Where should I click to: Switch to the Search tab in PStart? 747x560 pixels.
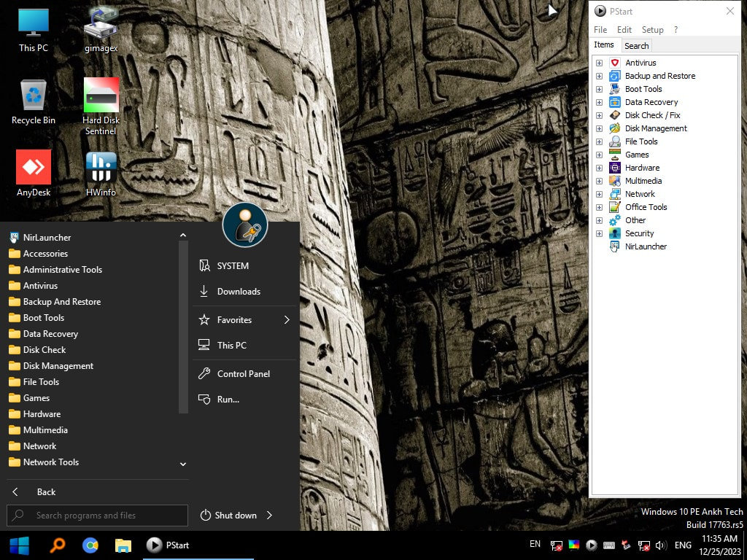[x=636, y=45]
